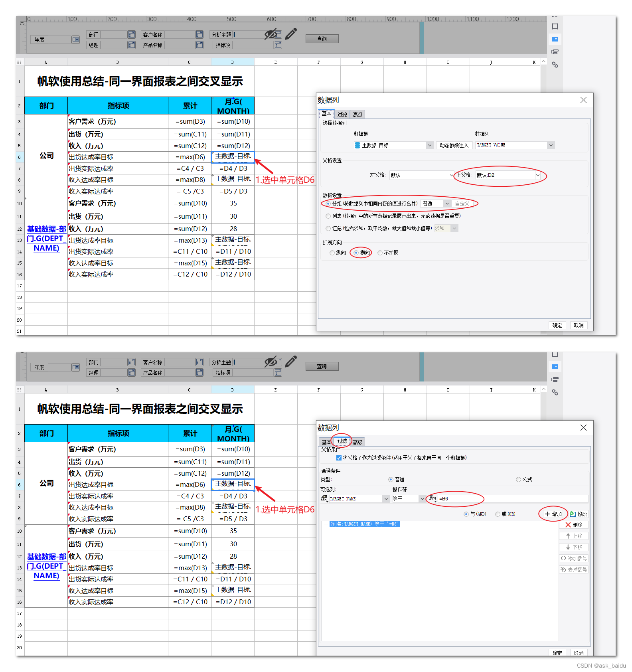Click the ABC column type icon beside TARGET_NAME
632x672 pixels.
click(324, 498)
